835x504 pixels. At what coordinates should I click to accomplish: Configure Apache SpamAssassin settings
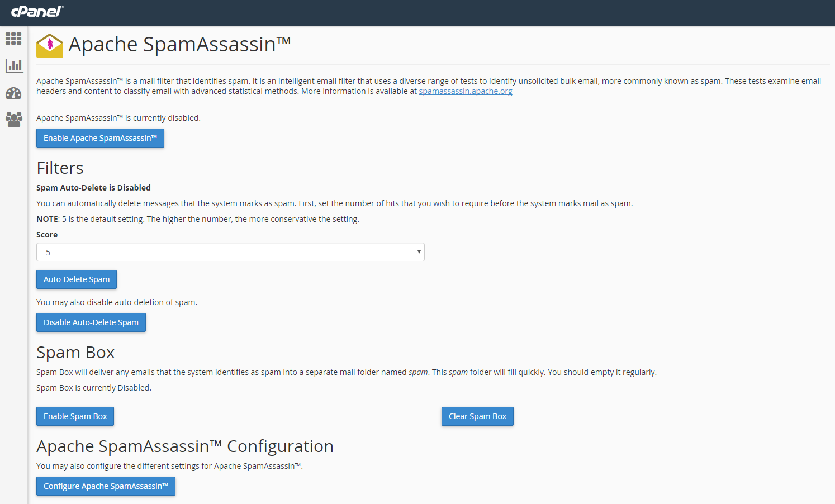(x=106, y=486)
